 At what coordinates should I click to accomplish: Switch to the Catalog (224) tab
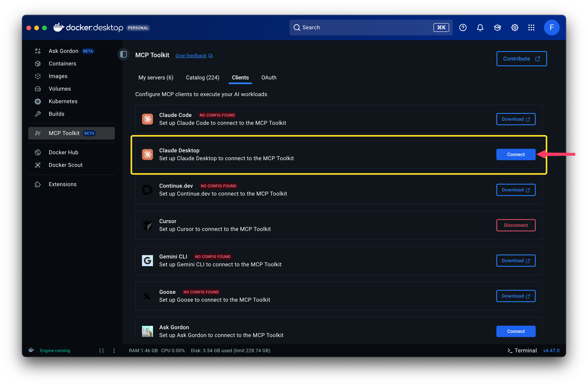click(x=202, y=78)
